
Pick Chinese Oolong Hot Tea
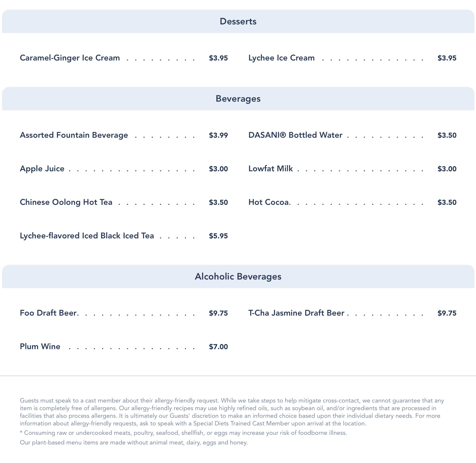[x=66, y=202]
